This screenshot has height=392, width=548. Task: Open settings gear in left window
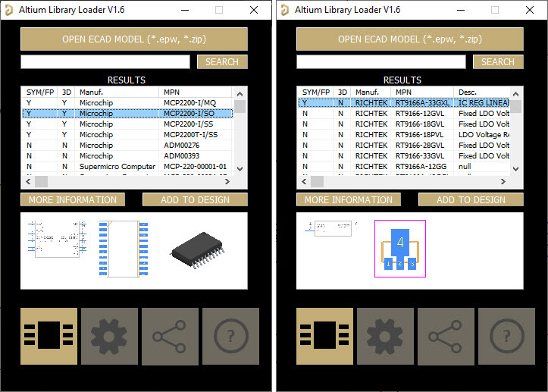[109, 336]
